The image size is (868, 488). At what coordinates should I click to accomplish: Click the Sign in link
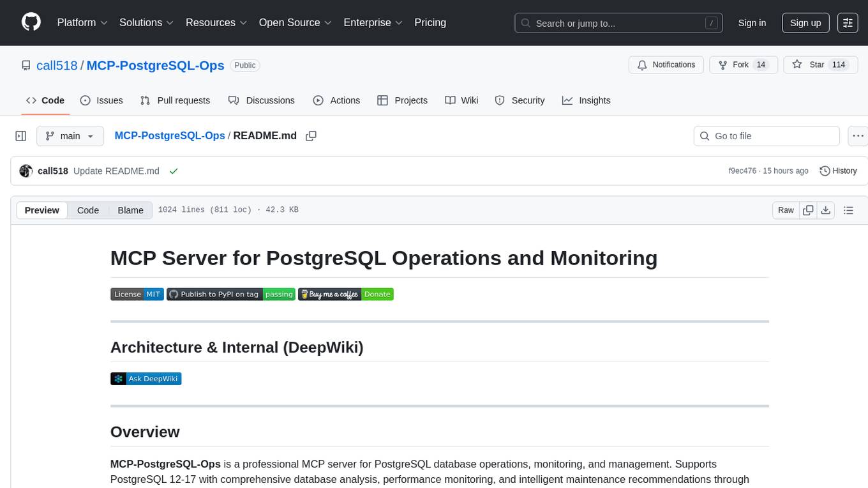tap(752, 23)
